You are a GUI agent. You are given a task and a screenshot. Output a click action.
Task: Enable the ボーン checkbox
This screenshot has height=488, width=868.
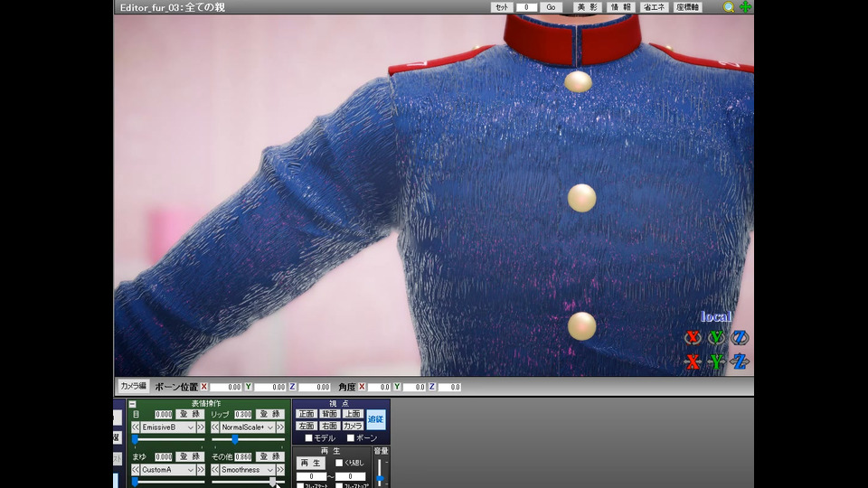[351, 438]
